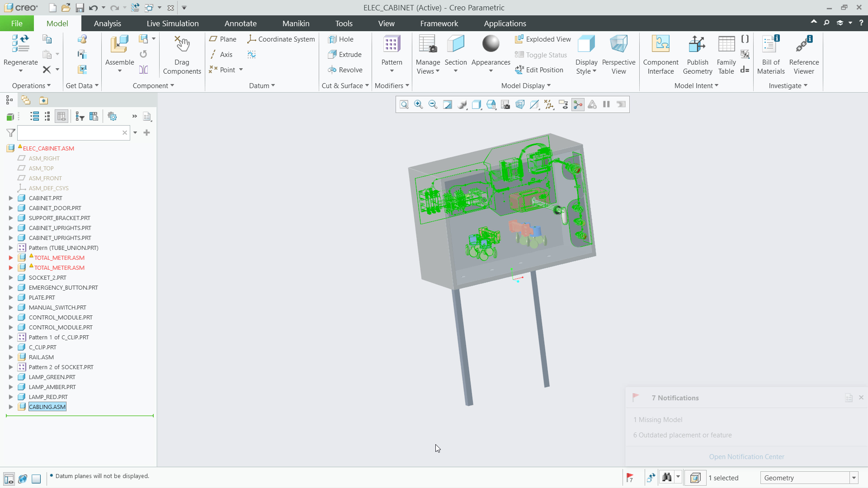Open the Operations group dropdown
The height and width of the screenshot is (488, 868).
31,85
